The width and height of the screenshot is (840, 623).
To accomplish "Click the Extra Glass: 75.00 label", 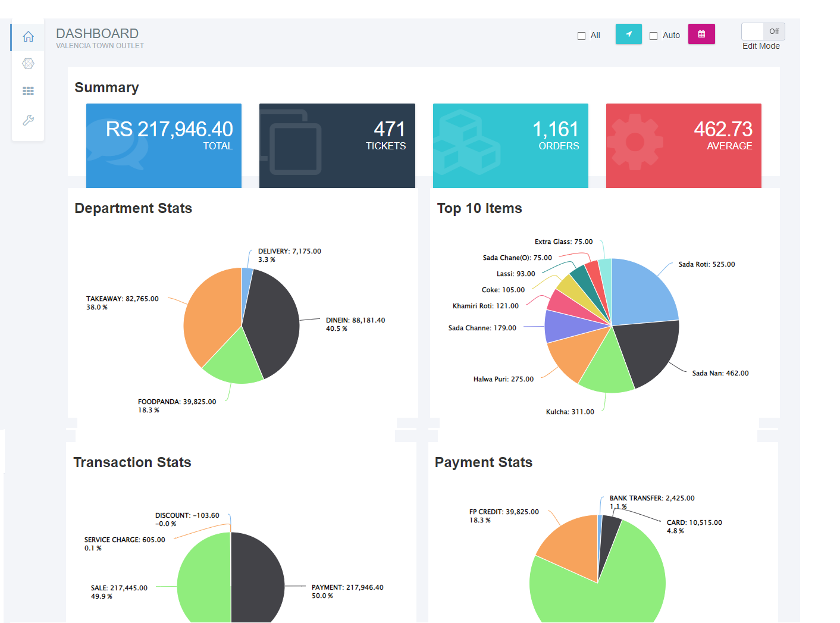I will tap(563, 242).
